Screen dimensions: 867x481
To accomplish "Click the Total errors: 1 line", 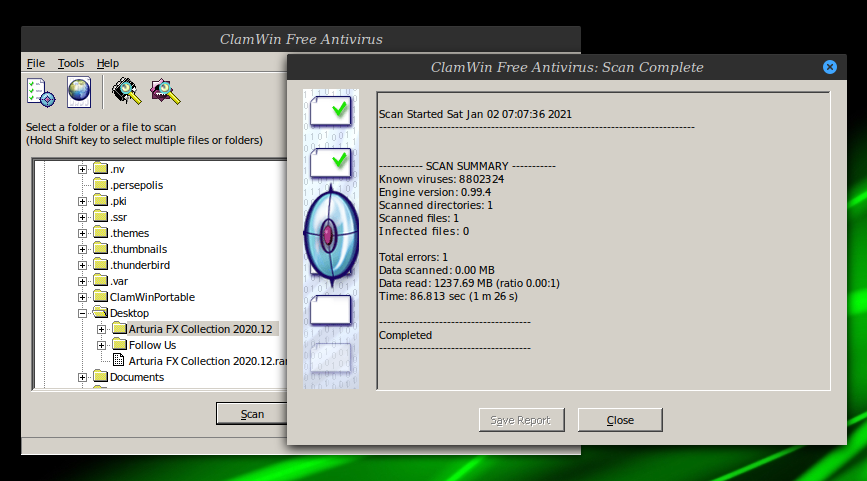I will [x=413, y=257].
